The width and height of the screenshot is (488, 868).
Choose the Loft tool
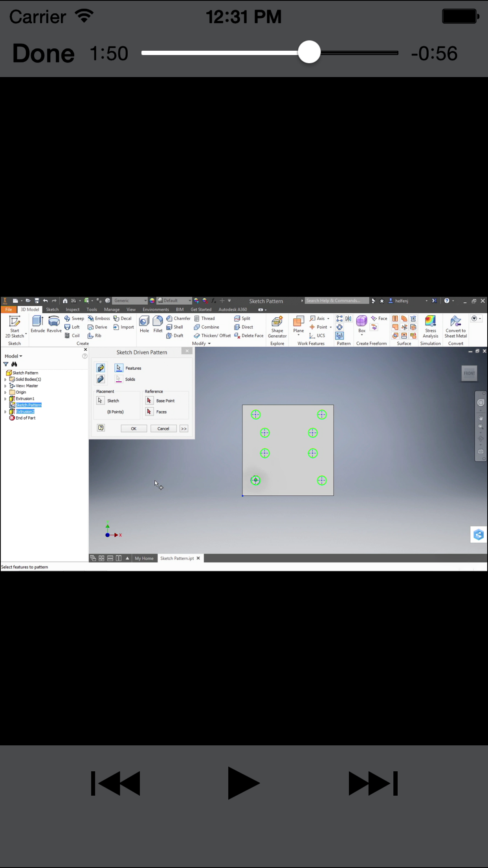[x=72, y=327]
